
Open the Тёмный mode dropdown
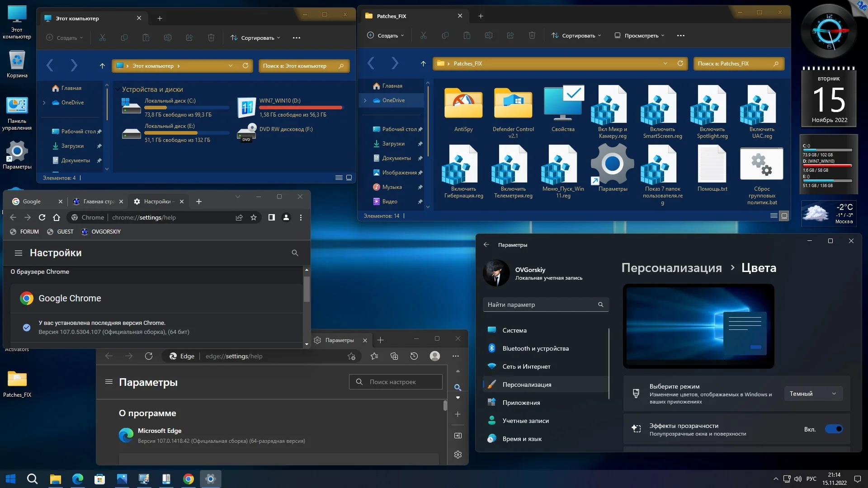pyautogui.click(x=812, y=394)
